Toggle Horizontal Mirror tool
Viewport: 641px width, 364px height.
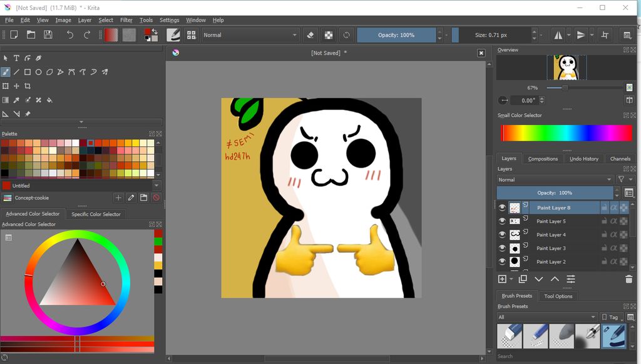tap(558, 35)
